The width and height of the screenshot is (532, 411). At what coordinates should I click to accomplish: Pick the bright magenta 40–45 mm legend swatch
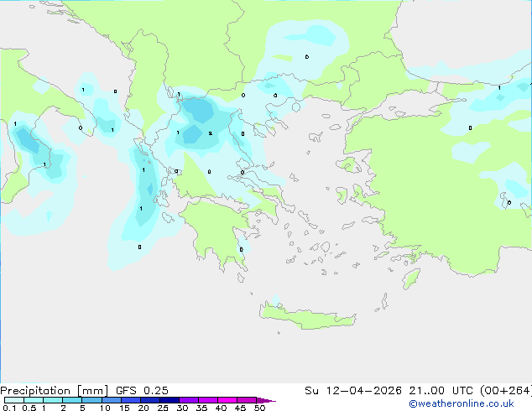(227, 400)
